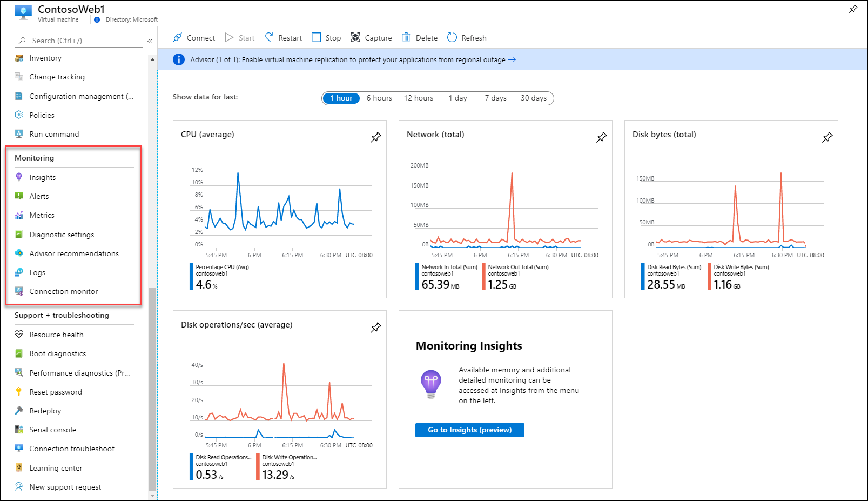The image size is (868, 501).
Task: Select the 6 hours time range
Action: click(x=379, y=98)
